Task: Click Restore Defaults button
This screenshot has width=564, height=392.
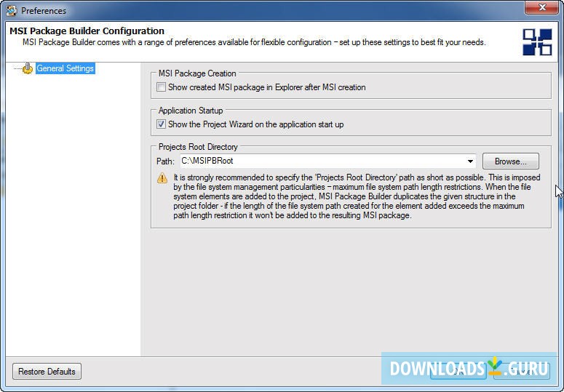Action: coord(47,371)
